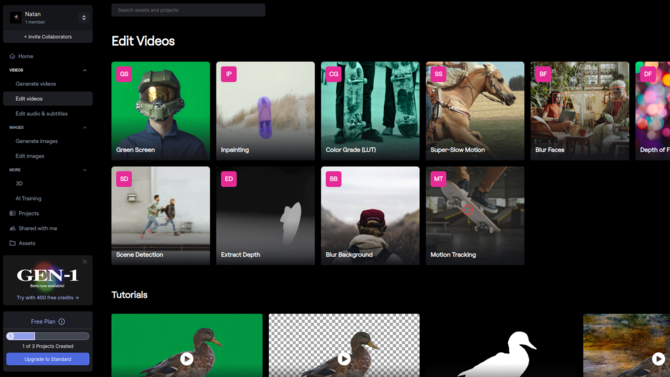
Task: Click the MT badge on Motion Tracking
Action: point(438,179)
